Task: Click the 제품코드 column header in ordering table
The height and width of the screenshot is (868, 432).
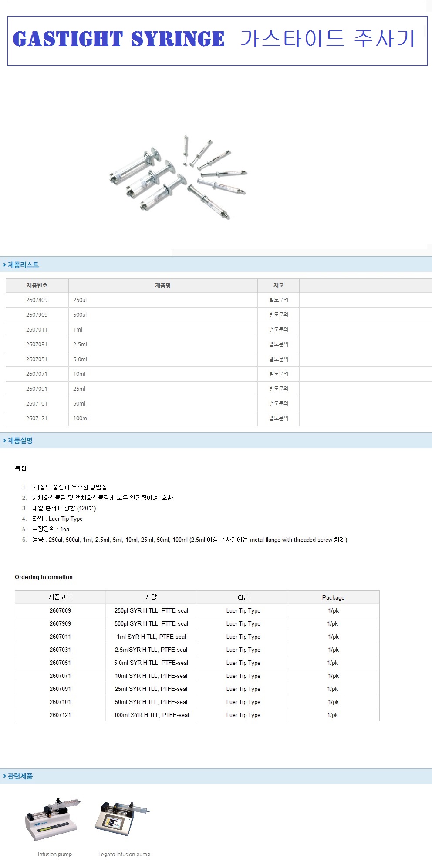Action: pyautogui.click(x=60, y=597)
